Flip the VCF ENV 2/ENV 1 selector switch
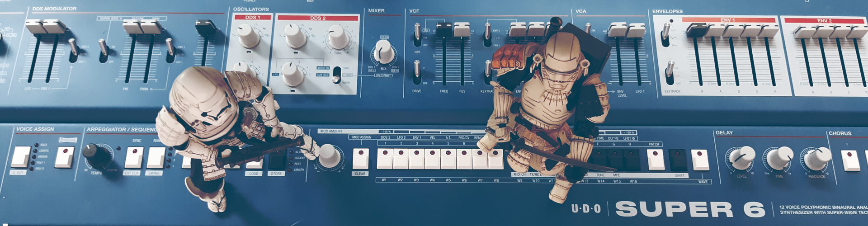This screenshot has height=226, width=868. (x=487, y=34)
